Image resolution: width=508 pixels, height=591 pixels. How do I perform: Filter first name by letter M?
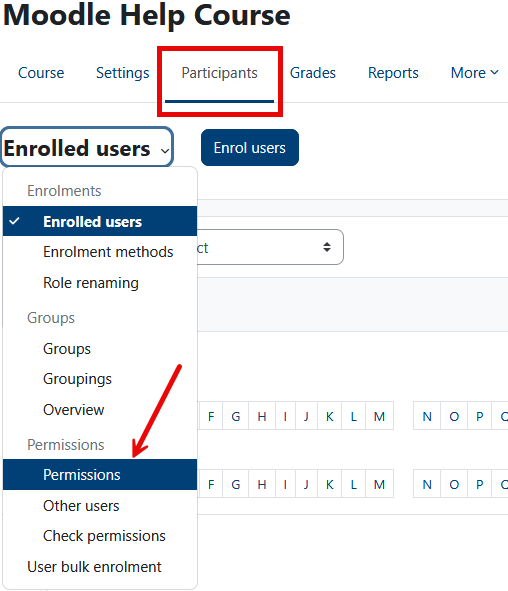(x=379, y=416)
